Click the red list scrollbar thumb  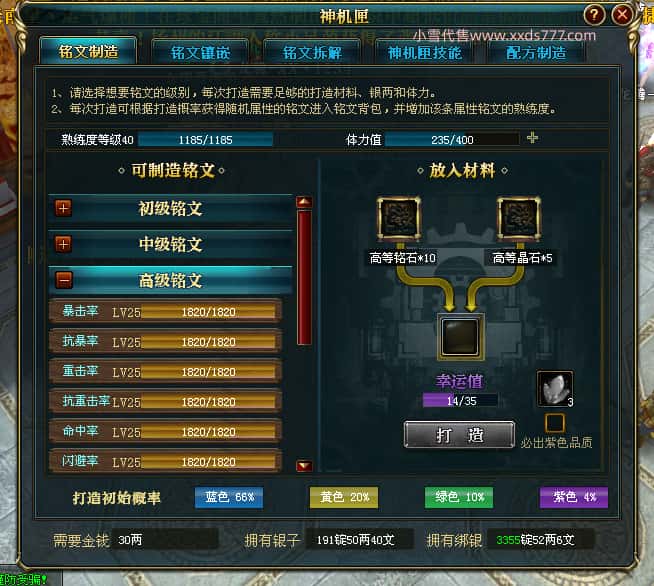[304, 277]
